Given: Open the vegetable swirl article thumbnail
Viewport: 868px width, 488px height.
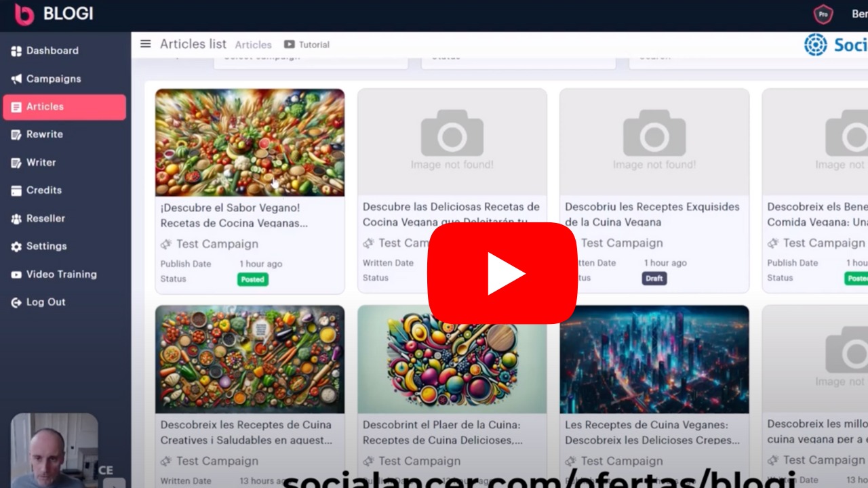Looking at the screenshot, I should click(x=250, y=142).
